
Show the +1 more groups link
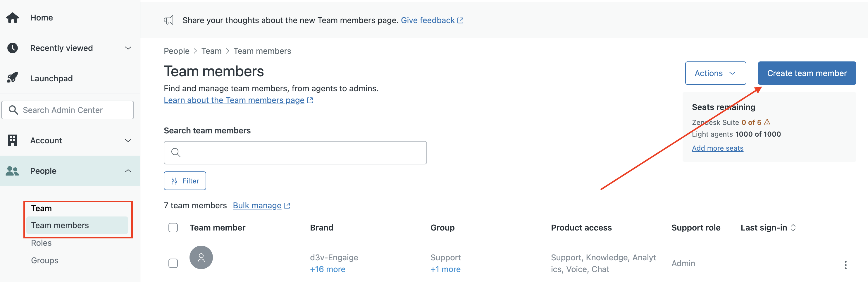pyautogui.click(x=445, y=269)
